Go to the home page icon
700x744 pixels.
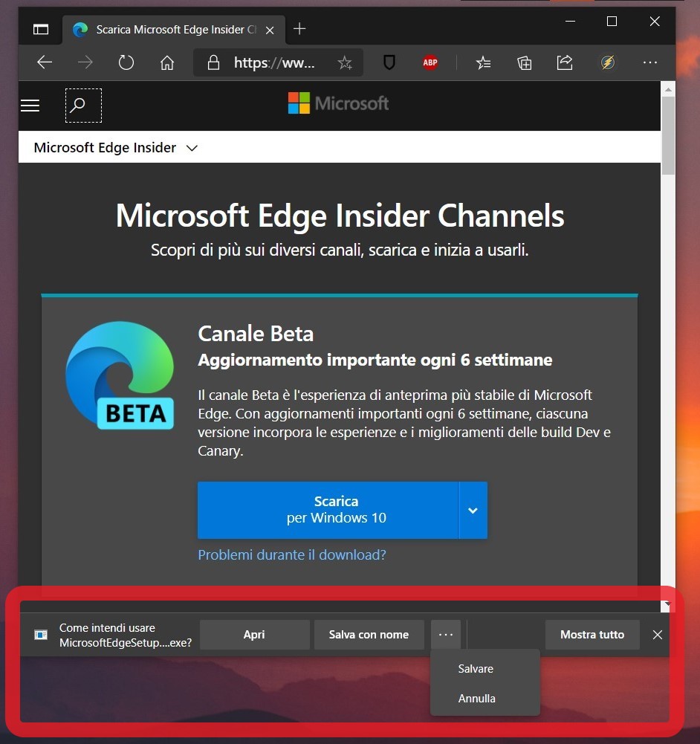pos(167,62)
